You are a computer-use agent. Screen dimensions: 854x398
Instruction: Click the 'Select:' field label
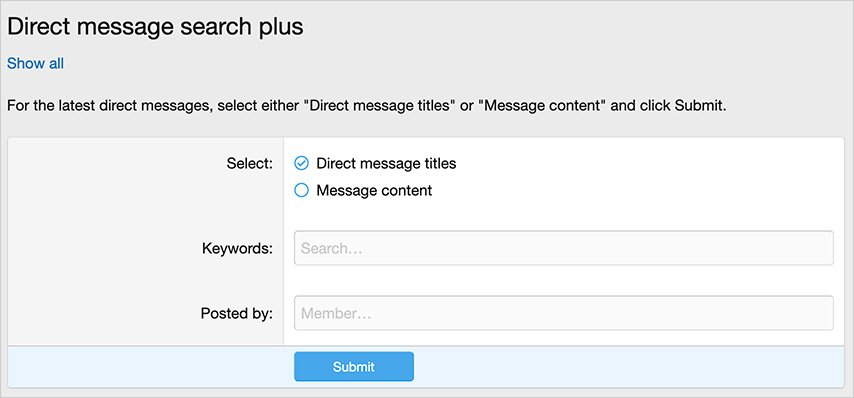(250, 163)
